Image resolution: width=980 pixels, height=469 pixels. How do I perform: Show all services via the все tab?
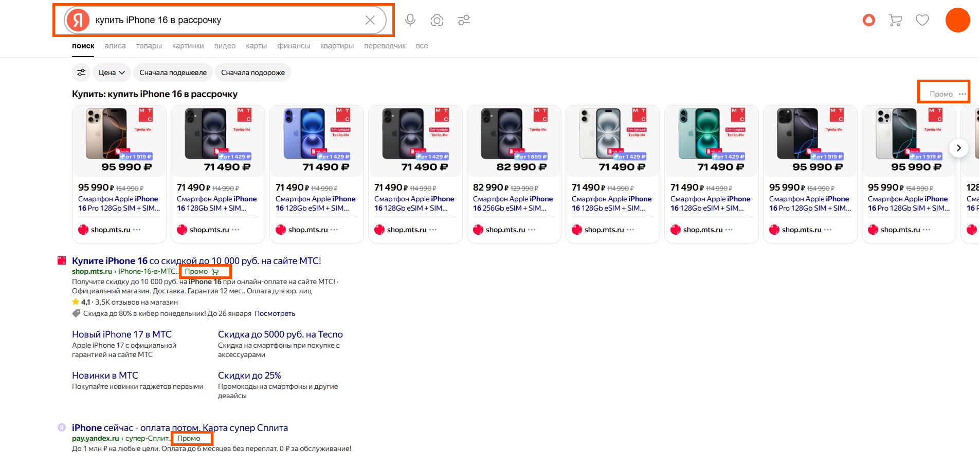click(422, 46)
